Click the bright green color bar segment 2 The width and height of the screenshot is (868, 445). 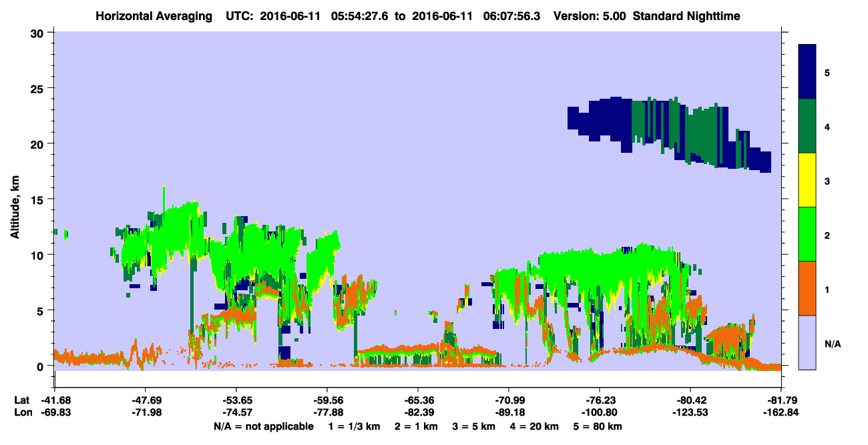(807, 234)
